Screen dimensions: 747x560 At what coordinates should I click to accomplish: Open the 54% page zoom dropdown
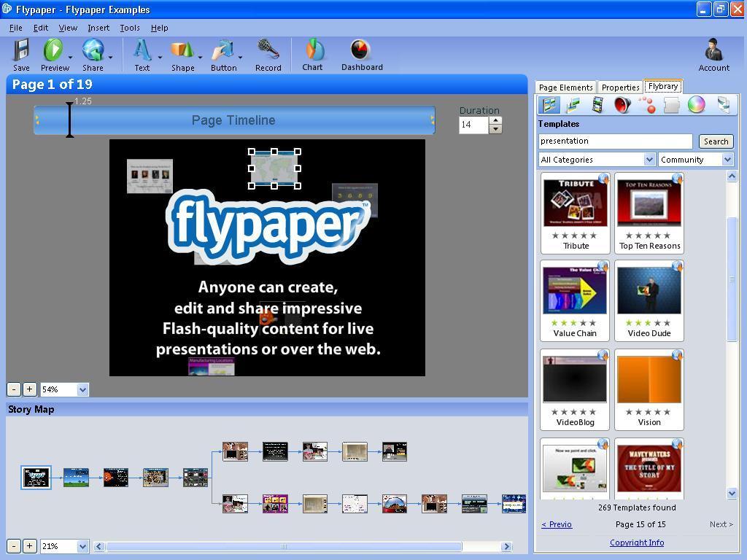click(x=83, y=389)
